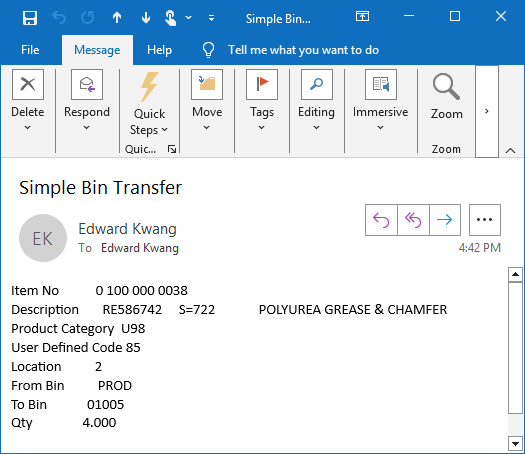The width and height of the screenshot is (525, 454).
Task: Click Tell me what you want to do
Action: 303,50
